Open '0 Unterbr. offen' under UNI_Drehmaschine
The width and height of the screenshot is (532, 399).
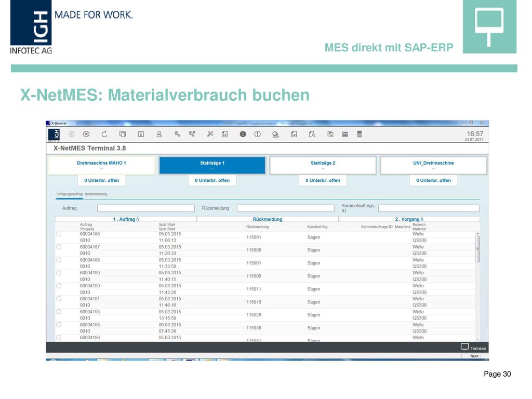[x=433, y=180]
